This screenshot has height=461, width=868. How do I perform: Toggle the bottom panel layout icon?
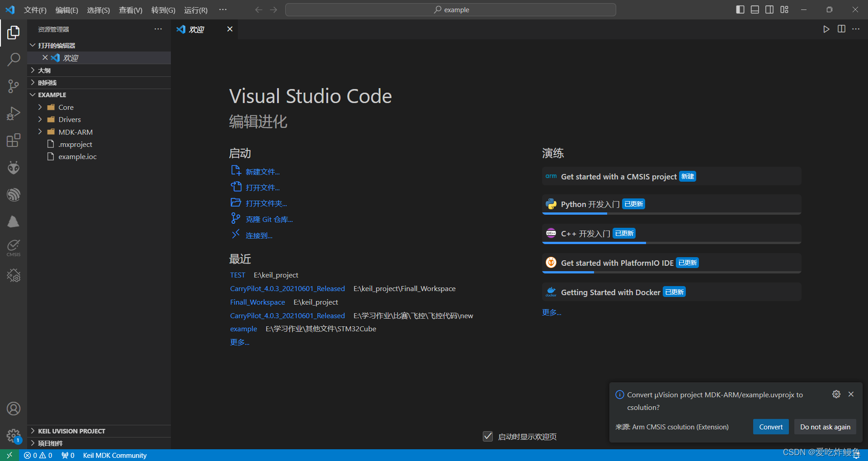coord(755,9)
